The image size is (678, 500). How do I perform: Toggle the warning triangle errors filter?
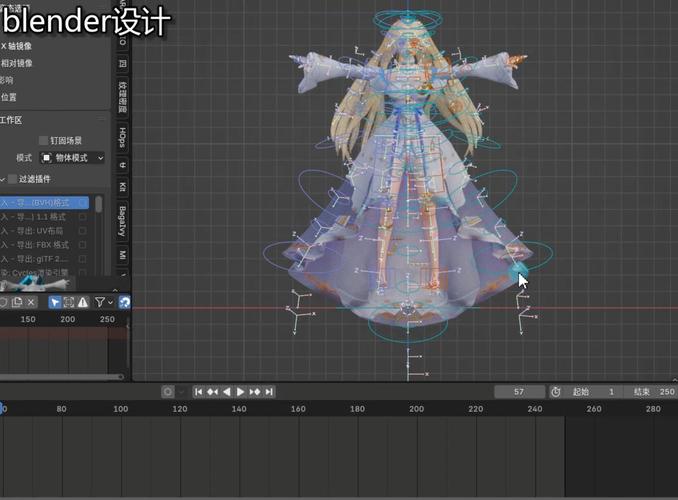[82, 302]
